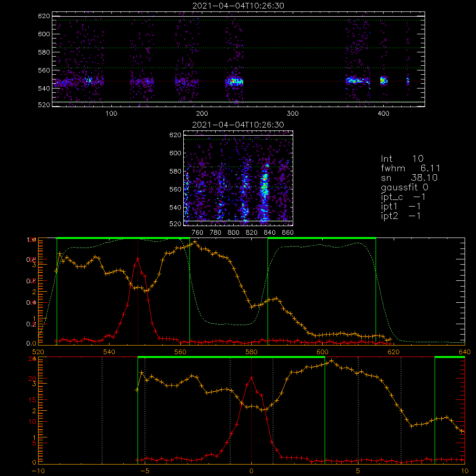Click red curve peak at 0 in bottom plot
Image resolution: width=476 pixels, height=476 pixels.
tap(251, 378)
